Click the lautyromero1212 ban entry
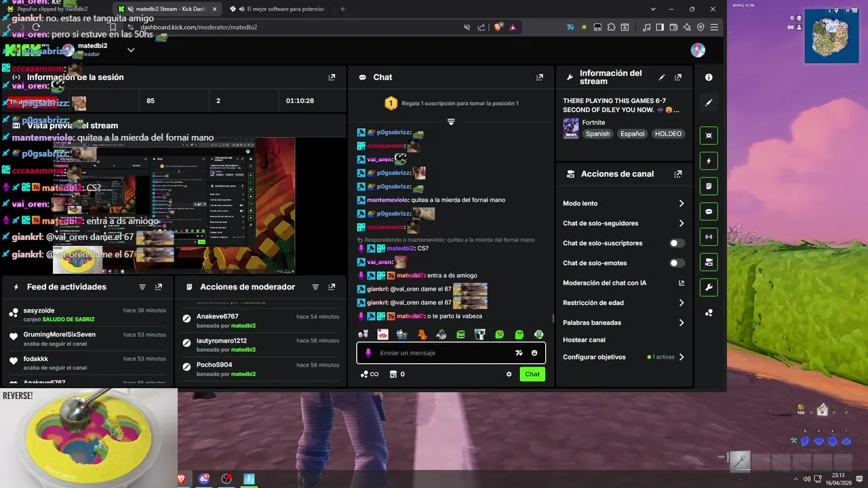The image size is (868, 488). [x=260, y=345]
